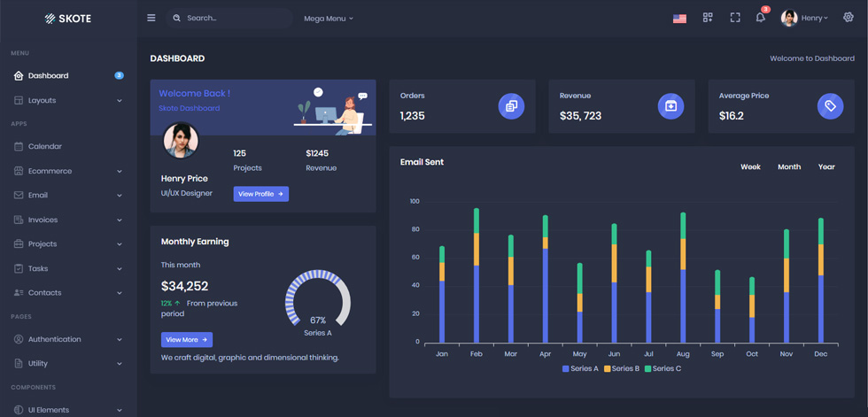Click the Revenue card archive icon
The height and width of the screenshot is (417, 868).
(670, 106)
